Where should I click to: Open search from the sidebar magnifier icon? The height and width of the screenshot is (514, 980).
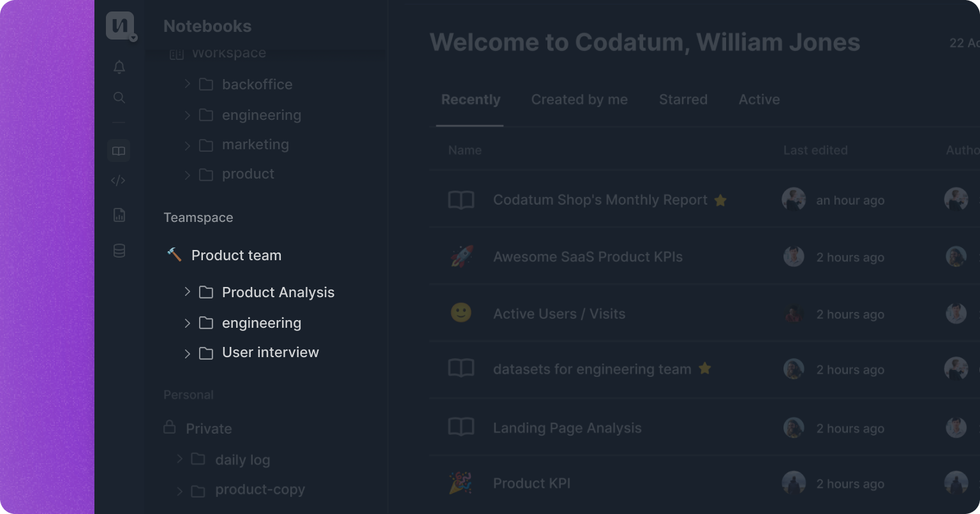pos(119,98)
